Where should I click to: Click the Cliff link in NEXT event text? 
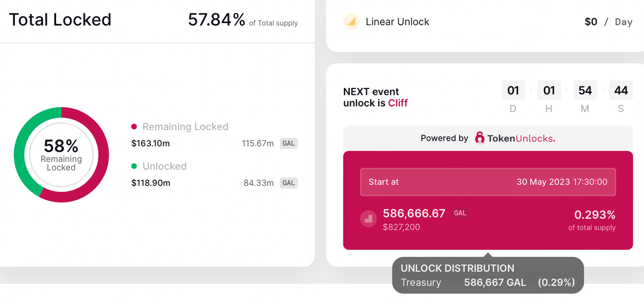(x=397, y=103)
